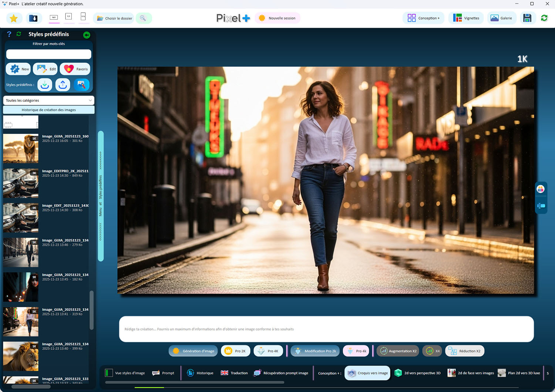Click the gold star favorites icon
Viewport: 555px width, 392px height.
(x=14, y=18)
